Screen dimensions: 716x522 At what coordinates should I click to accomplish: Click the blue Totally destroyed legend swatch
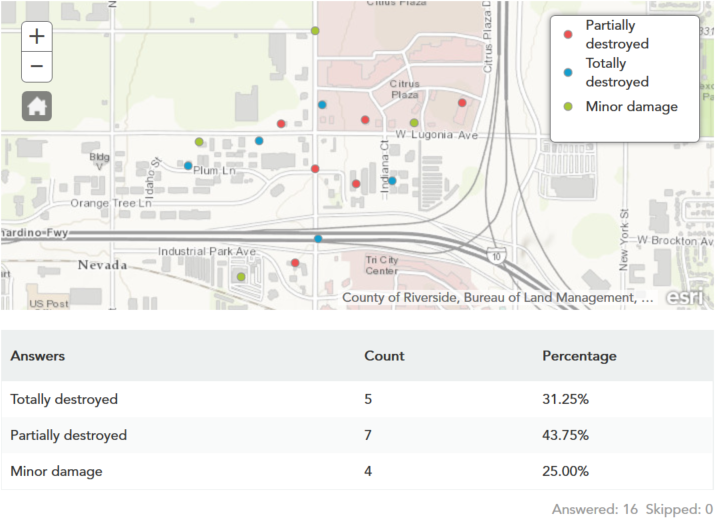pos(568,72)
